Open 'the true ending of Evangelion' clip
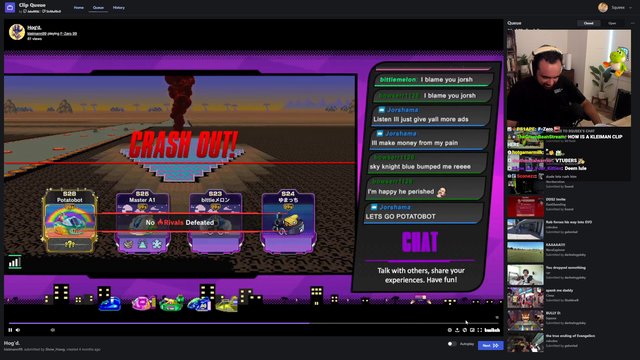The height and width of the screenshot is (360, 640). [570, 336]
